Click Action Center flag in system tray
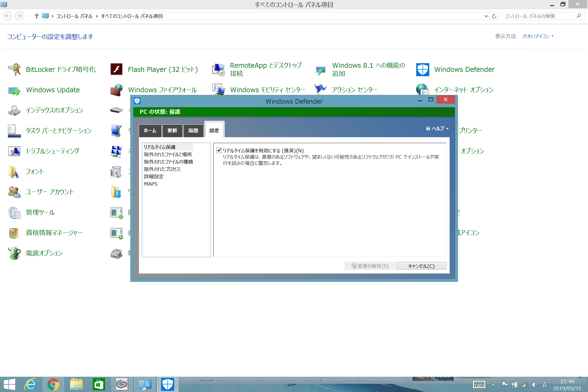 click(x=504, y=384)
